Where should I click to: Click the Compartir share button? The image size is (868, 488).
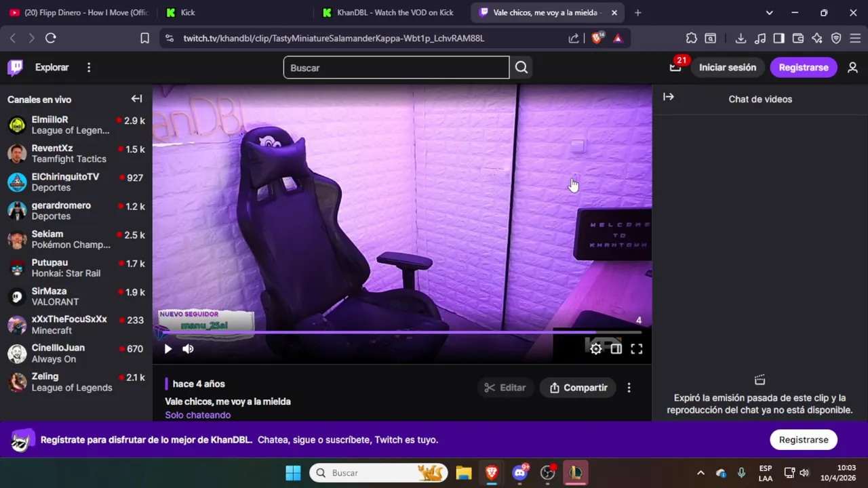pyautogui.click(x=578, y=388)
